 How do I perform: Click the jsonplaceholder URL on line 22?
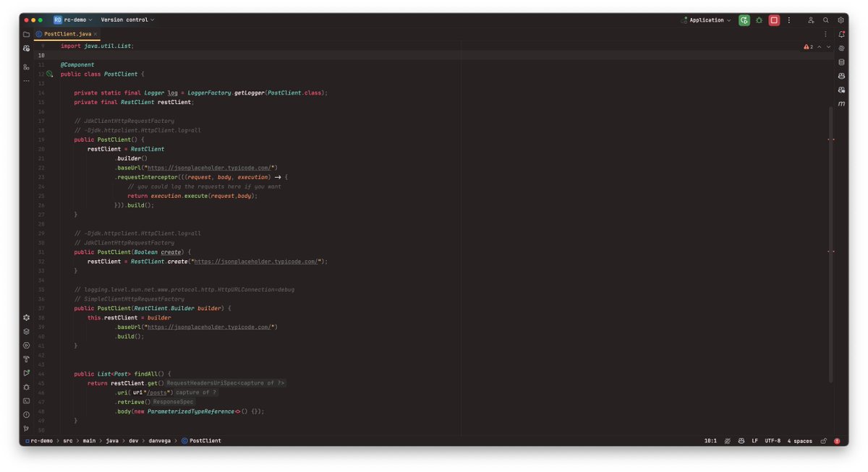tap(209, 168)
